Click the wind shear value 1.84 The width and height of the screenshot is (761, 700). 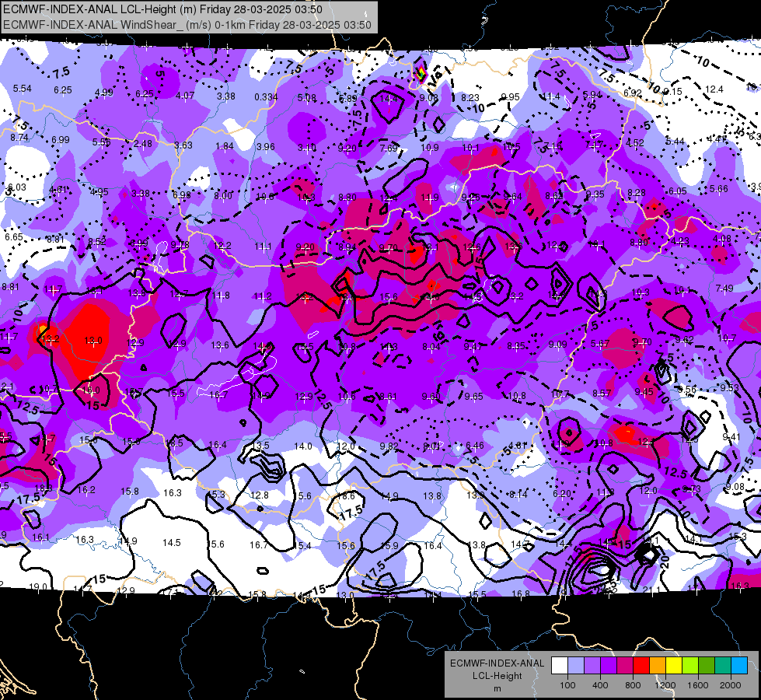pyautogui.click(x=225, y=145)
